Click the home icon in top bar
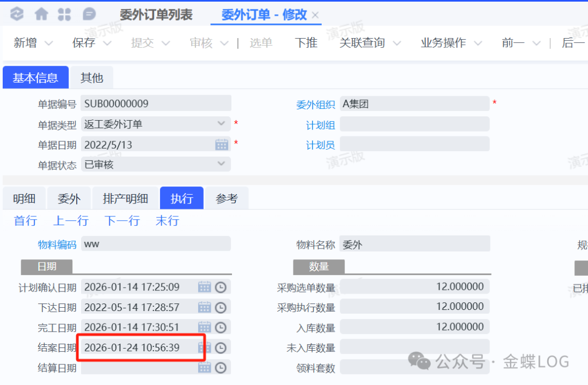Viewport: 588px width, 385px height. tap(41, 14)
